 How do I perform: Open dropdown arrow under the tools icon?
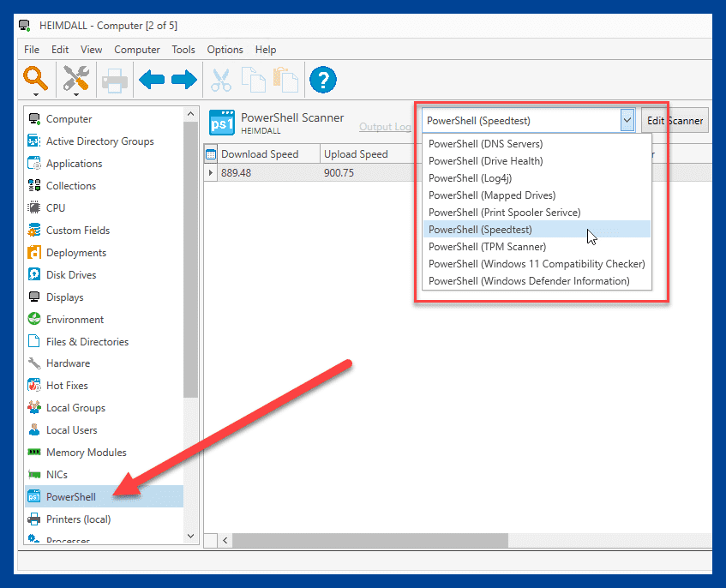[x=76, y=95]
